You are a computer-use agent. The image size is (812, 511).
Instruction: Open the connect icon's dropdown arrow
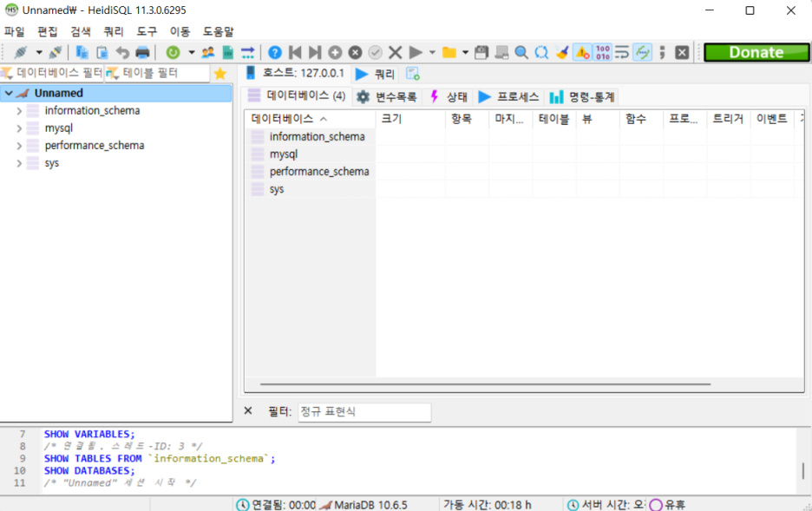(39, 52)
